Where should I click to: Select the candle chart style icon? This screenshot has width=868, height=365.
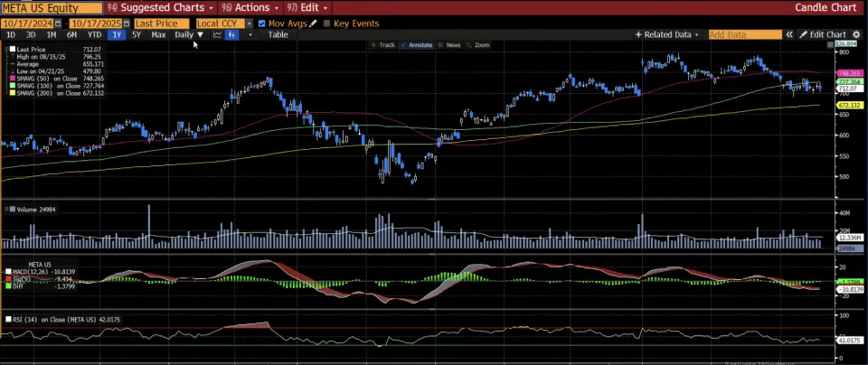(232, 34)
